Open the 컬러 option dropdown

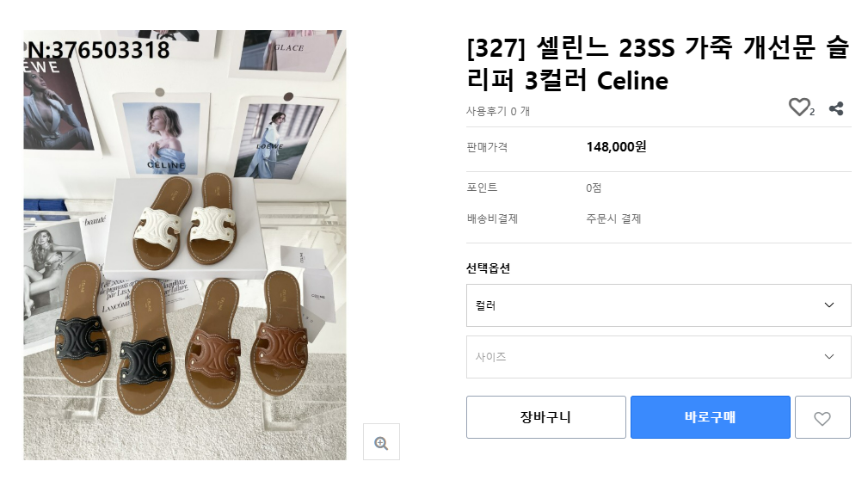pos(658,305)
